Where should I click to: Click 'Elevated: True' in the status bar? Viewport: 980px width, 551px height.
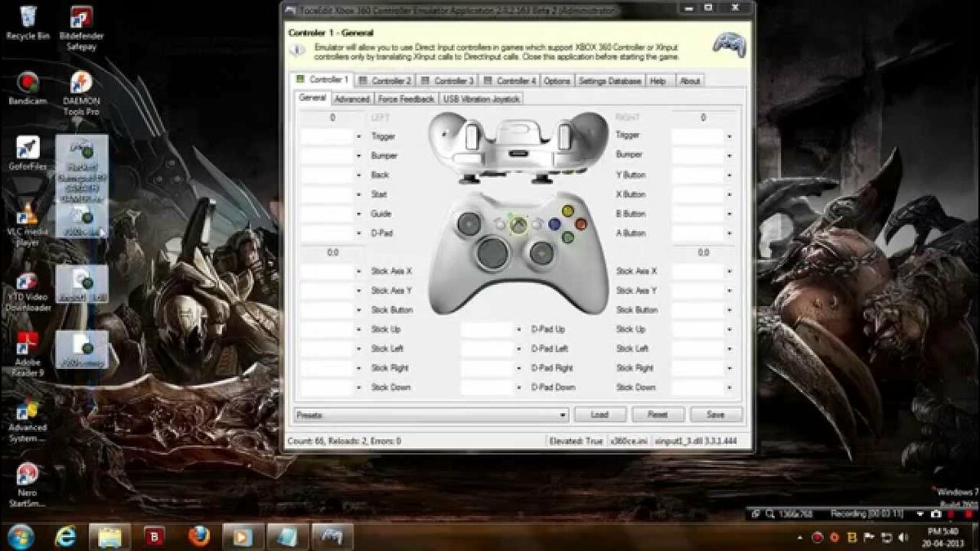[576, 441]
